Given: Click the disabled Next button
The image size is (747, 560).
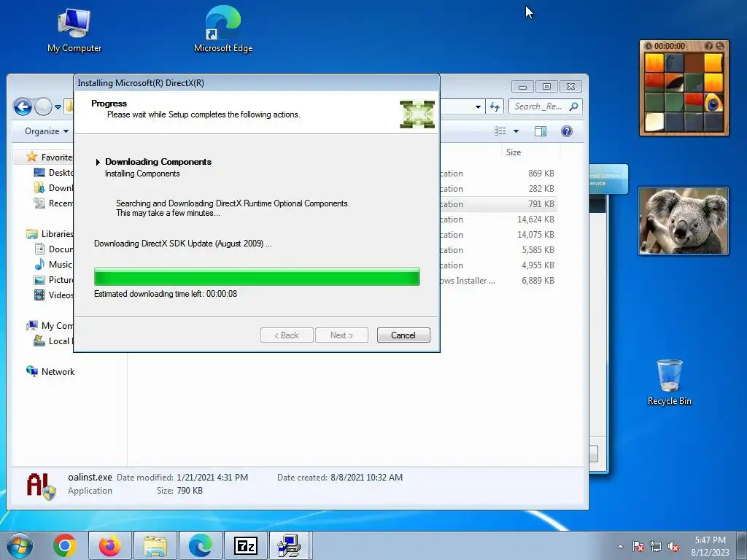Looking at the screenshot, I should (x=341, y=335).
